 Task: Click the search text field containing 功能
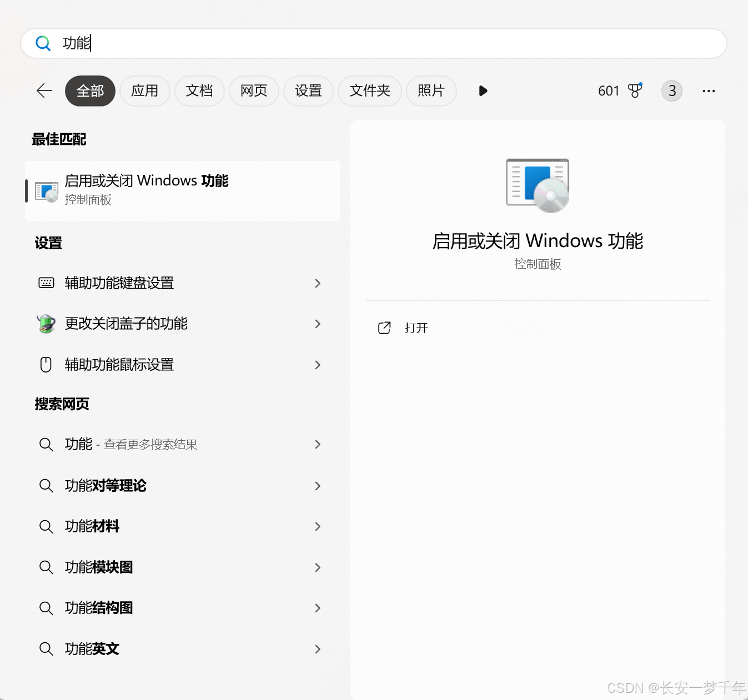374,43
